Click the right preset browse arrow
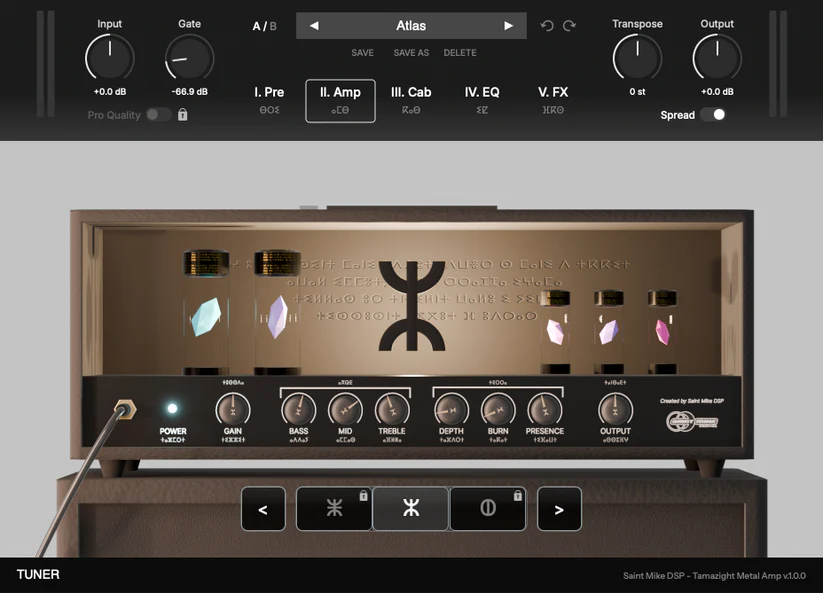823x593 pixels. pyautogui.click(x=510, y=25)
